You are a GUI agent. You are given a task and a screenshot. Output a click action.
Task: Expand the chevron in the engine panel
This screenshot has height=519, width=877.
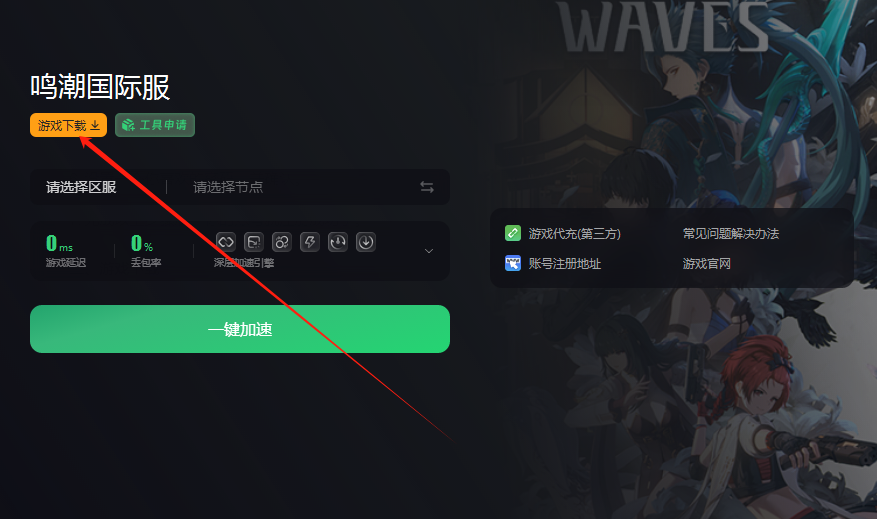pyautogui.click(x=429, y=251)
